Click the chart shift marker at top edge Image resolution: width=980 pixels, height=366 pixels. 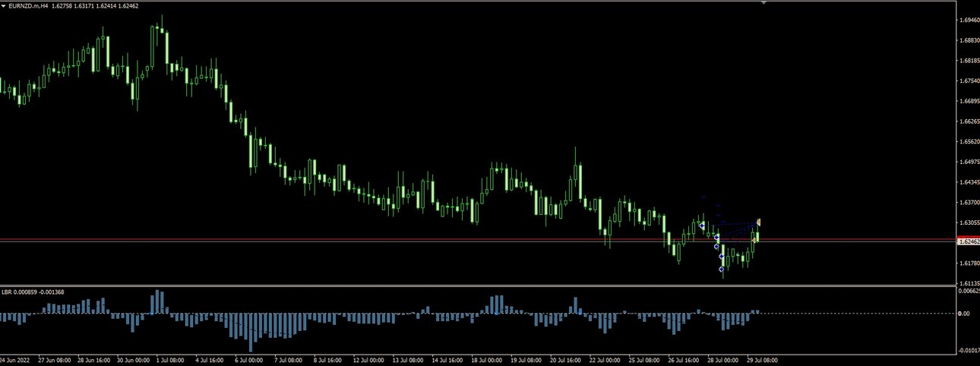[763, 2]
